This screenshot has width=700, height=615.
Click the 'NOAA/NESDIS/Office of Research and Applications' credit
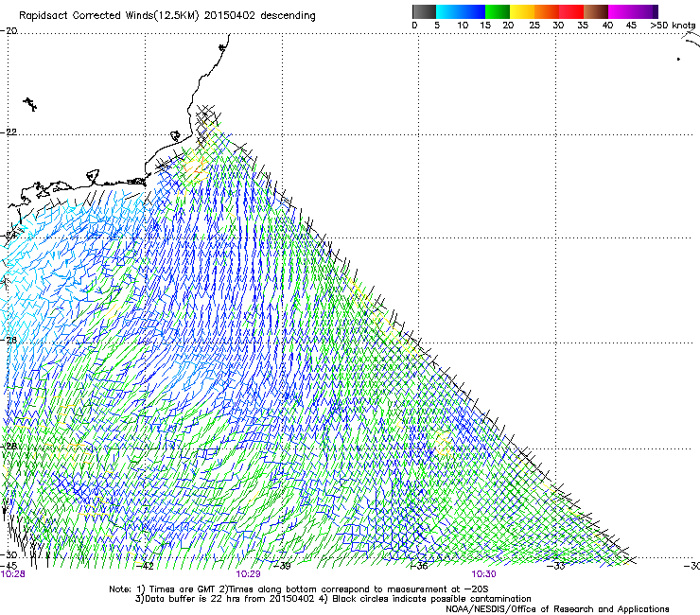click(557, 609)
